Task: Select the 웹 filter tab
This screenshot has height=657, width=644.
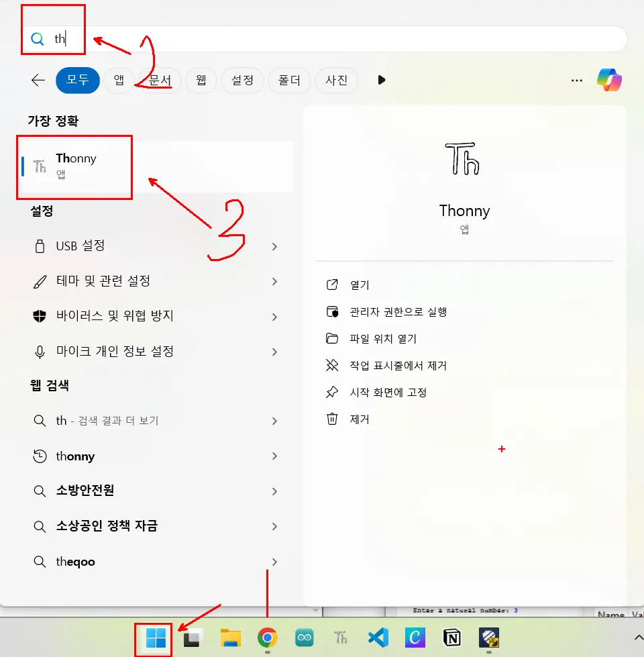Action: pos(201,80)
